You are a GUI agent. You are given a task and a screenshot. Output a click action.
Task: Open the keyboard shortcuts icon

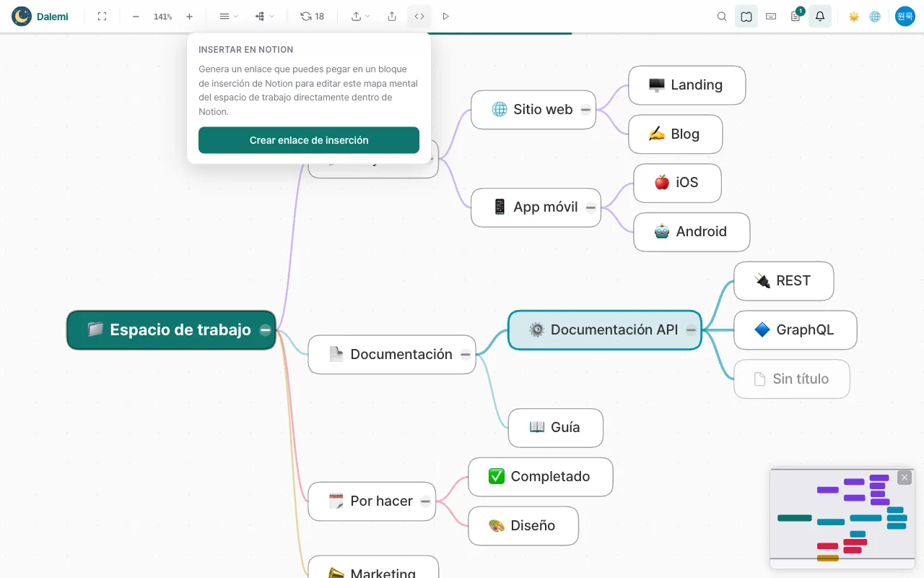click(771, 16)
